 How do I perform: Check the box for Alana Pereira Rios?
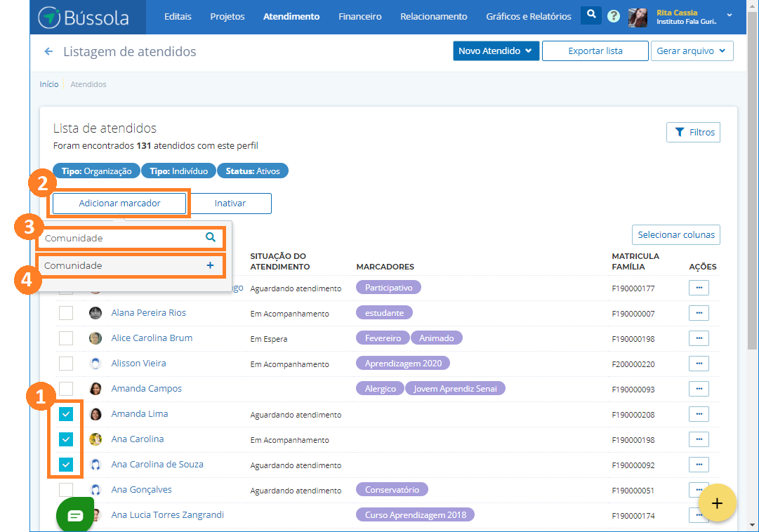[66, 313]
